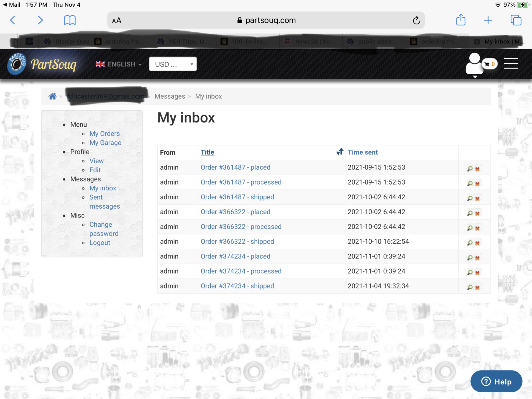View message Order #366322 - shipped magnifier

[x=470, y=243]
